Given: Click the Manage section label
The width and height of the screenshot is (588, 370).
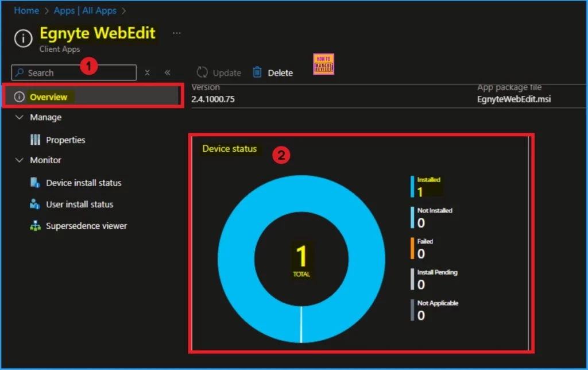Looking at the screenshot, I should [46, 117].
